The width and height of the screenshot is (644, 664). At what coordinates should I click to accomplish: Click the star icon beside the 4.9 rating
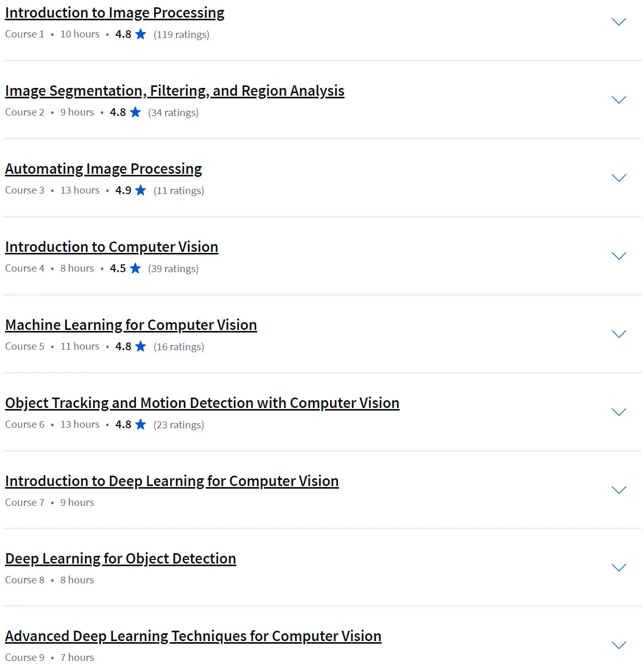tap(141, 190)
